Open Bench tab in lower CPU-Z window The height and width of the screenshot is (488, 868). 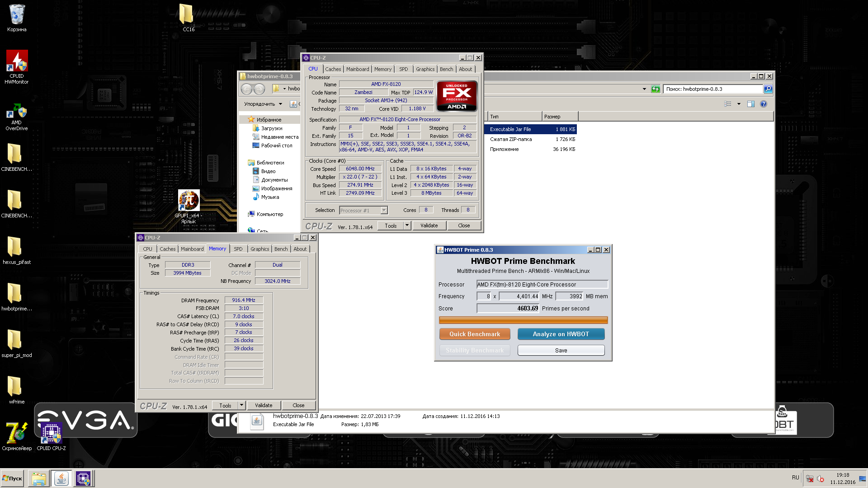tap(281, 249)
